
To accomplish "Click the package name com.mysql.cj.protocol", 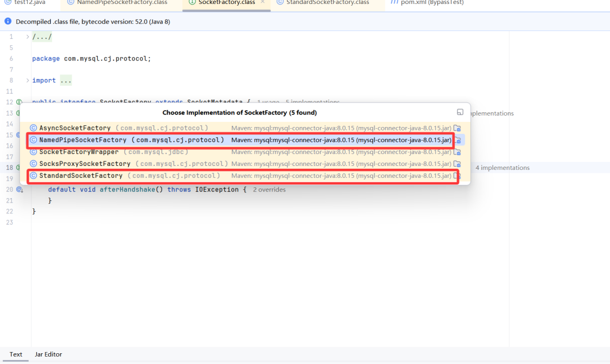I will [106, 58].
